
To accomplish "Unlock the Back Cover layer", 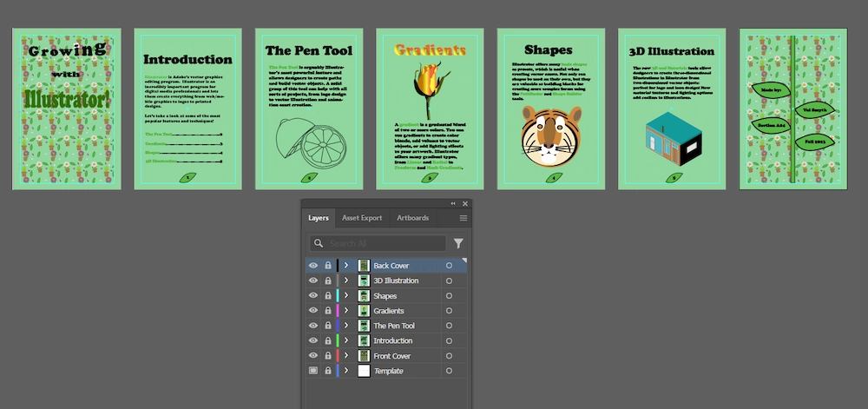I will point(328,266).
